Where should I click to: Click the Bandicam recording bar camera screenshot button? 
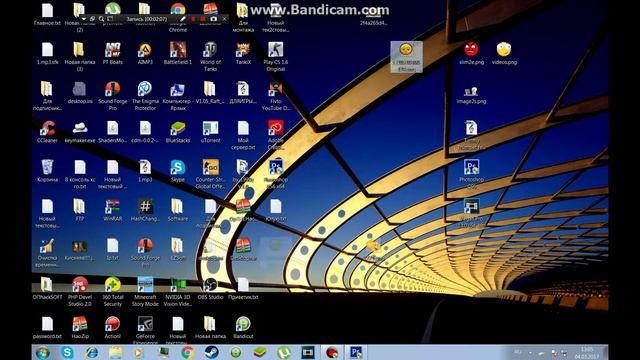213,19
